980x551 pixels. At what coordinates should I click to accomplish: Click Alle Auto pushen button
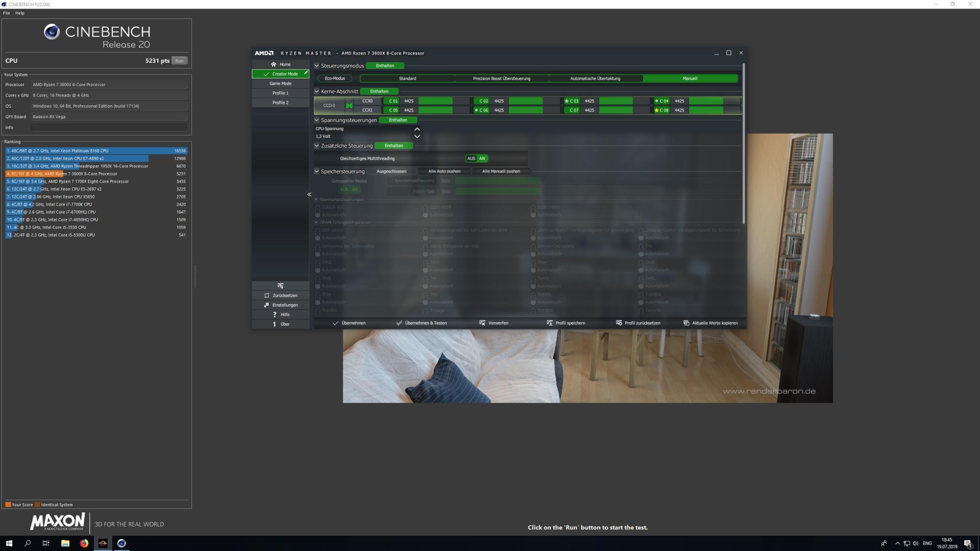444,171
